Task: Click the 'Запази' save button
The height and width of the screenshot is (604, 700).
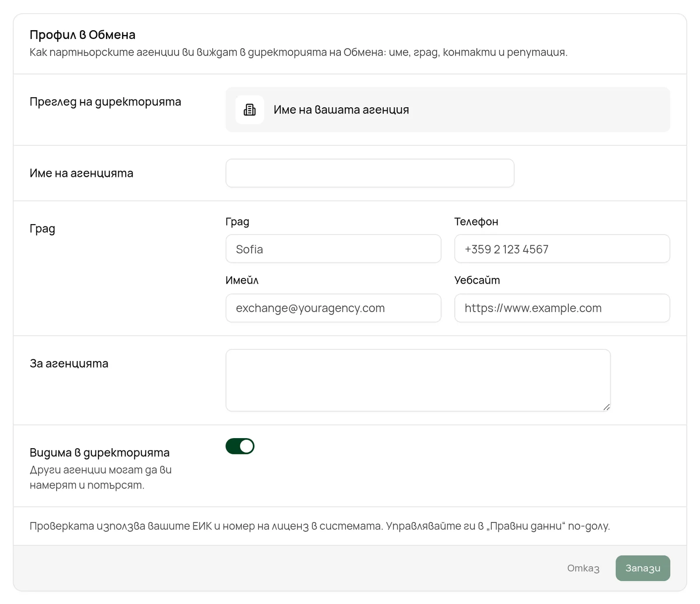Action: tap(643, 568)
